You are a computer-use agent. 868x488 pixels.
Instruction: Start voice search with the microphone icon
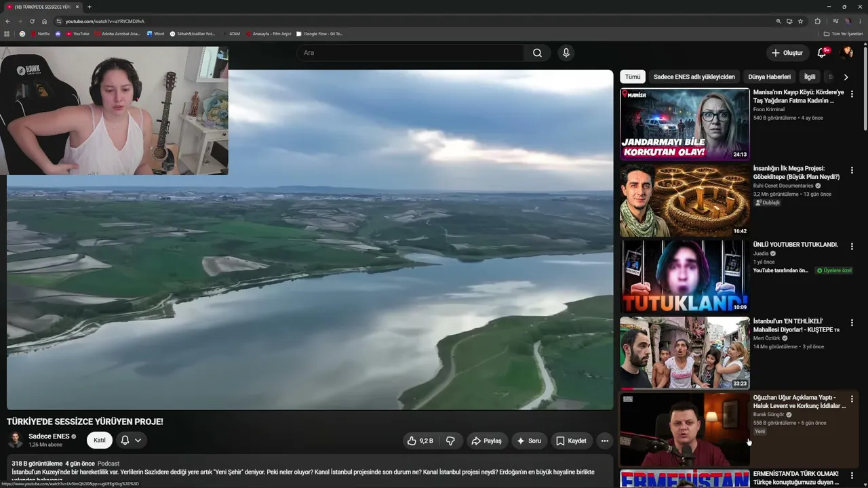point(566,53)
